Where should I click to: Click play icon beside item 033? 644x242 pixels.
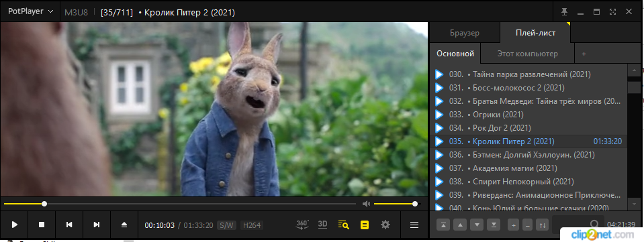(x=439, y=115)
